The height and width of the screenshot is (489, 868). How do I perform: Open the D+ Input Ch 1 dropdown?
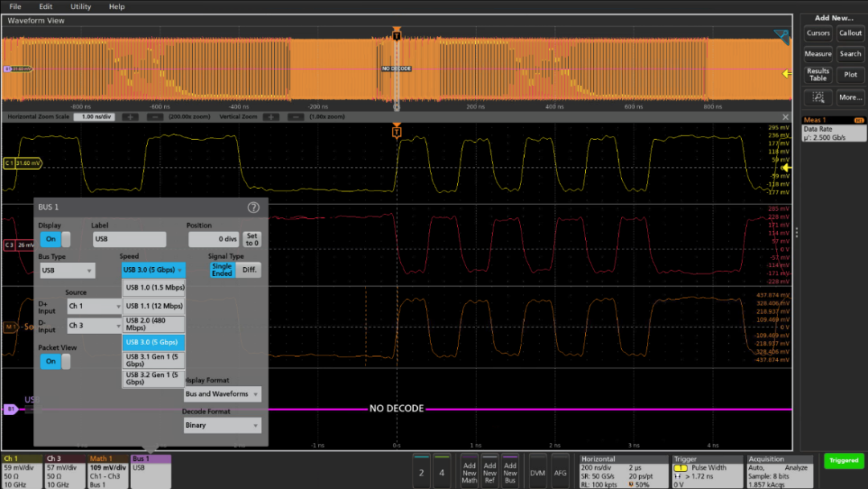click(94, 306)
